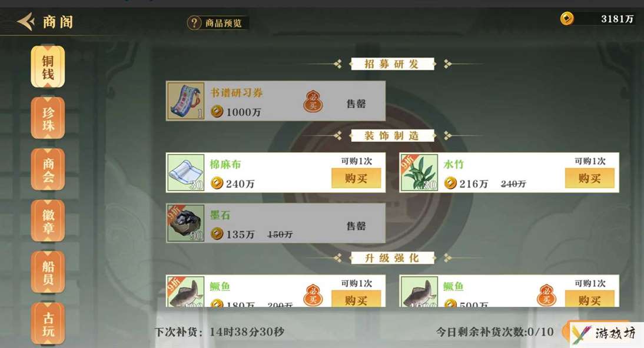Buy 水竹 with the 购买 button
The width and height of the screenshot is (644, 348).
[589, 178]
